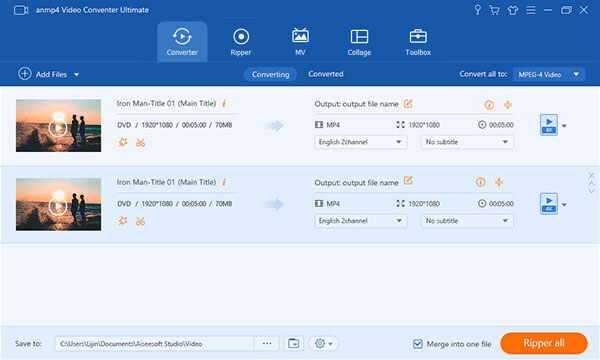This screenshot has width=600, height=360.
Task: Click compress plus icon for second video
Action: tap(499, 182)
